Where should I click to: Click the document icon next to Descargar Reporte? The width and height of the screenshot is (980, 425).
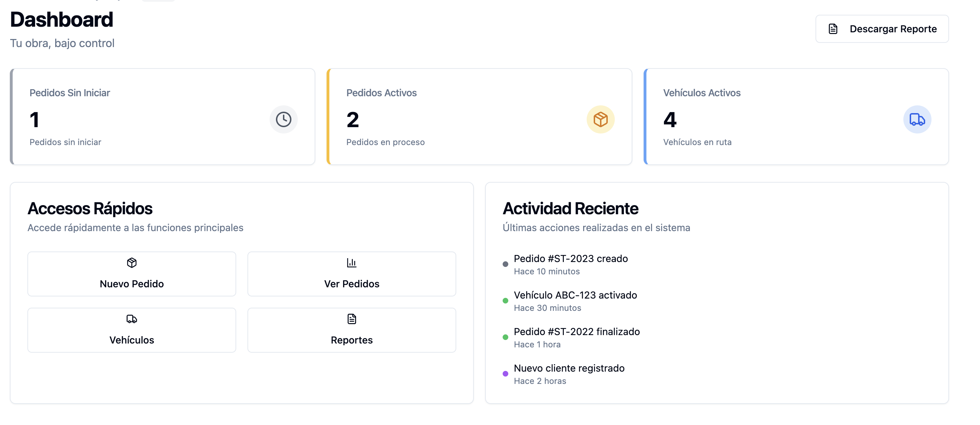pos(833,28)
